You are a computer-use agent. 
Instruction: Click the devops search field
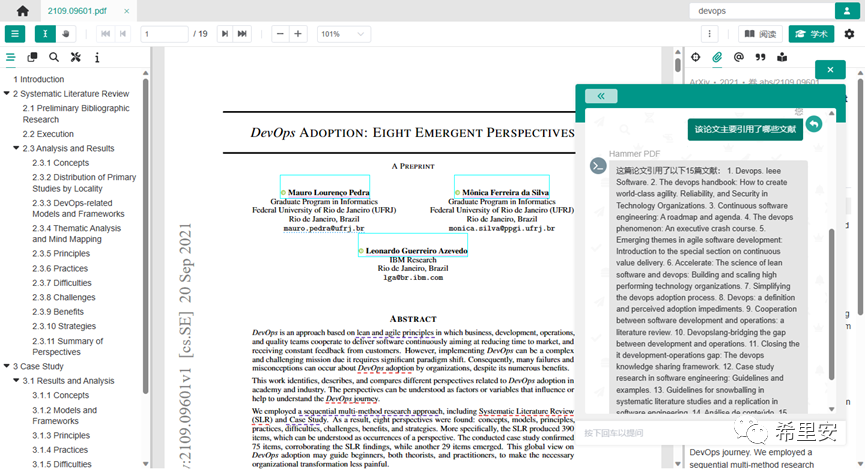[x=761, y=10]
